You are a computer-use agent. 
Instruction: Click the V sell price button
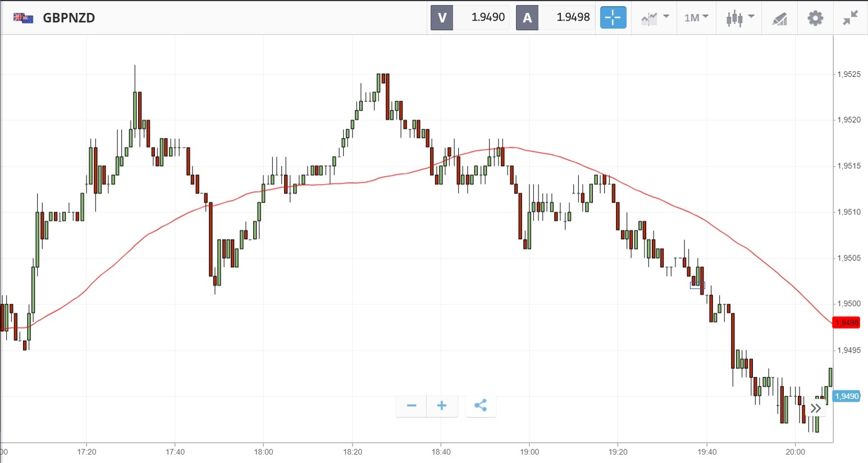pyautogui.click(x=470, y=18)
